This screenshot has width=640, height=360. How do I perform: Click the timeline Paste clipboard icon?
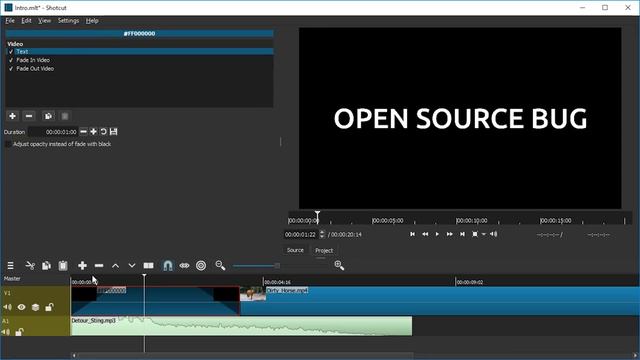coord(63,266)
